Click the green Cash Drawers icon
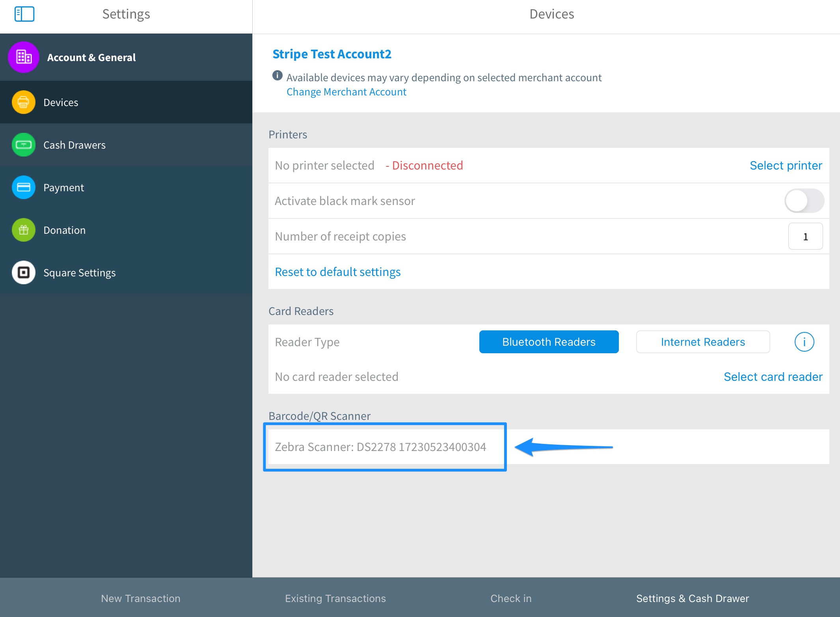 click(24, 145)
